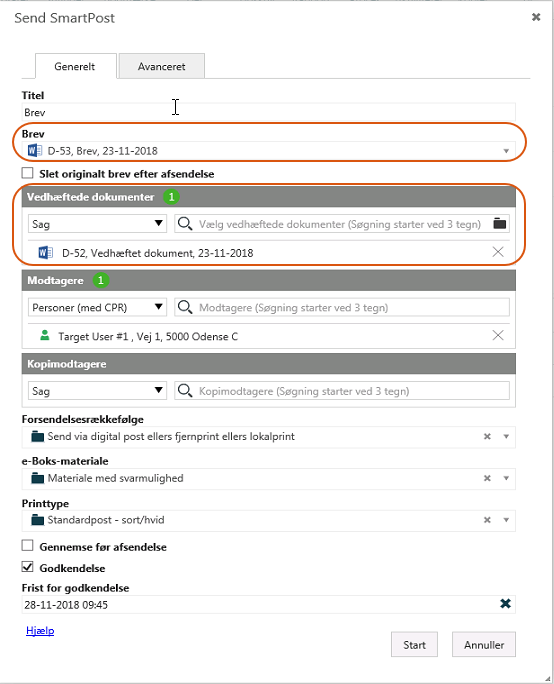Viewport: 554px width, 684px height.
Task: Open the Hjælp link
Action: click(40, 630)
